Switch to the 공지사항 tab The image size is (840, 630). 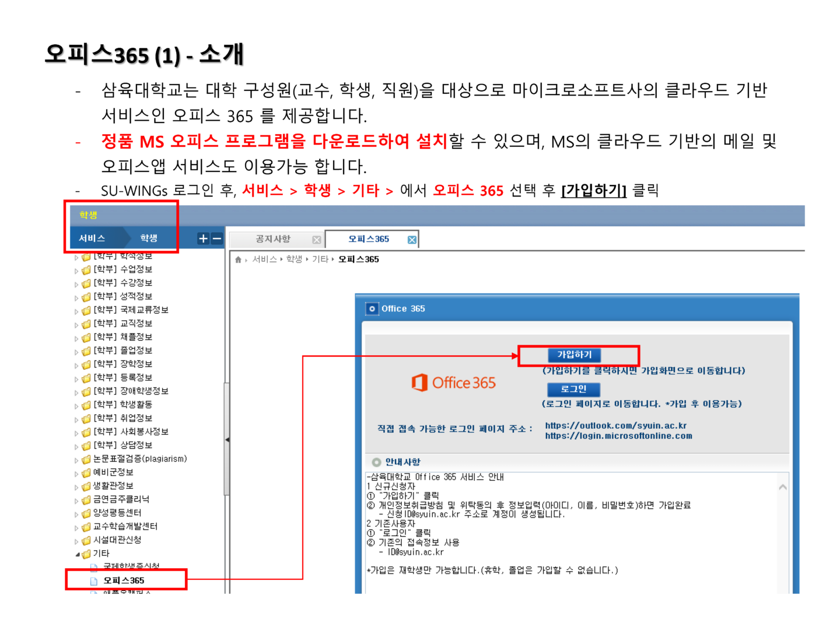point(274,239)
